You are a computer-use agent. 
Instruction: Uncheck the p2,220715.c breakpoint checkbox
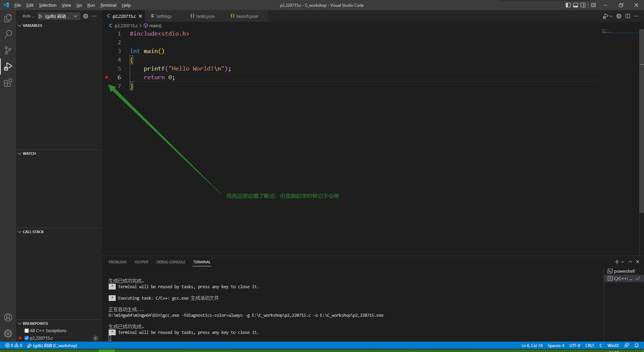26,338
